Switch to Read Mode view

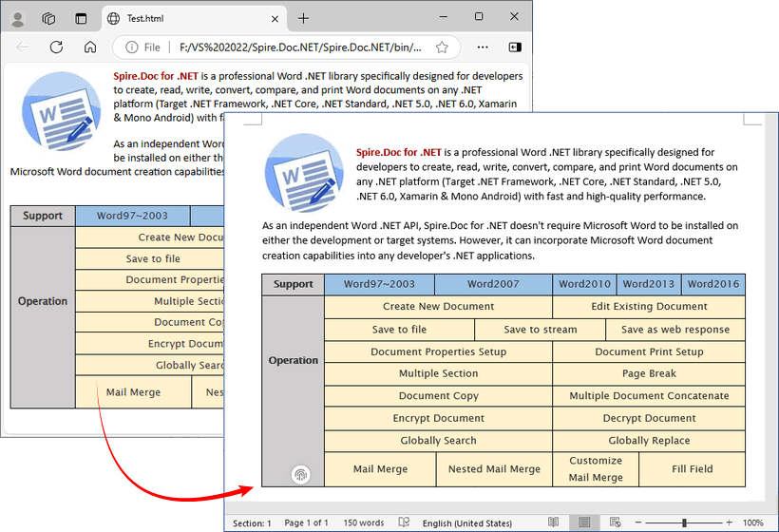(553, 522)
